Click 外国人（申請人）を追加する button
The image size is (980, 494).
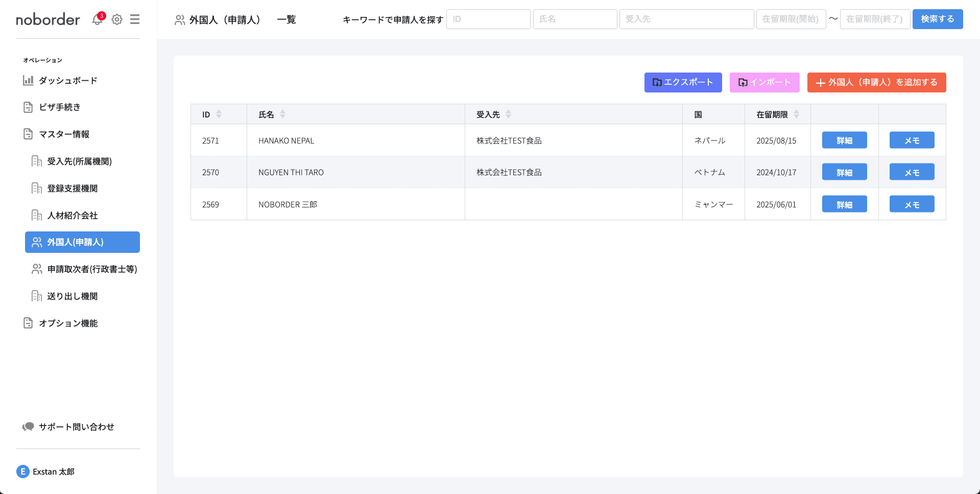click(876, 82)
